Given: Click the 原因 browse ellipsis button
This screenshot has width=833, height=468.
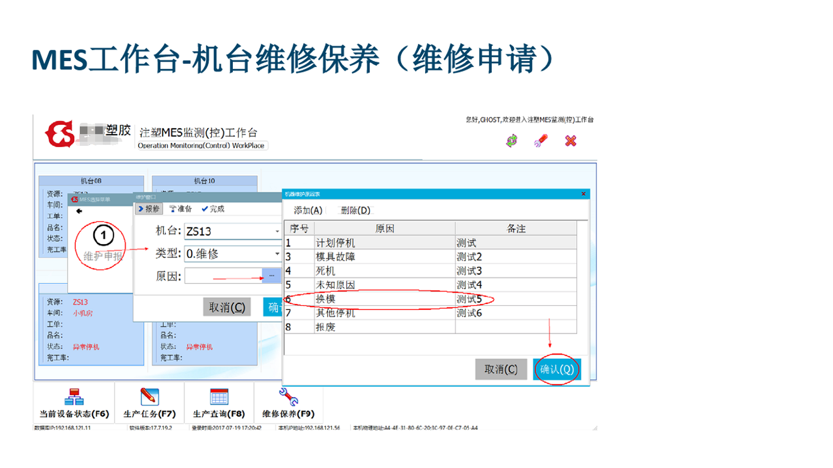Looking at the screenshot, I should coord(272,276).
